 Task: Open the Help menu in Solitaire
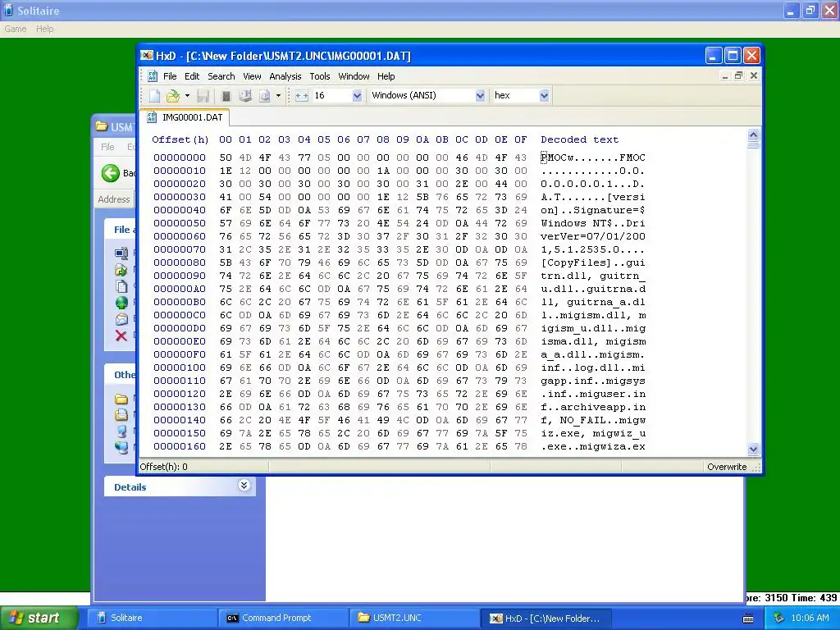44,29
